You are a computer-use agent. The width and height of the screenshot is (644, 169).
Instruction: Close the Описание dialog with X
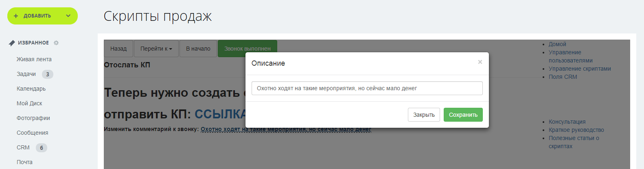480,62
